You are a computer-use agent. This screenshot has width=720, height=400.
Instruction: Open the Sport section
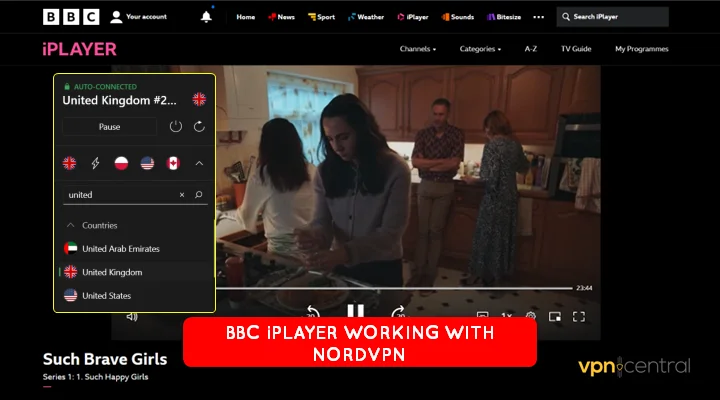[321, 17]
